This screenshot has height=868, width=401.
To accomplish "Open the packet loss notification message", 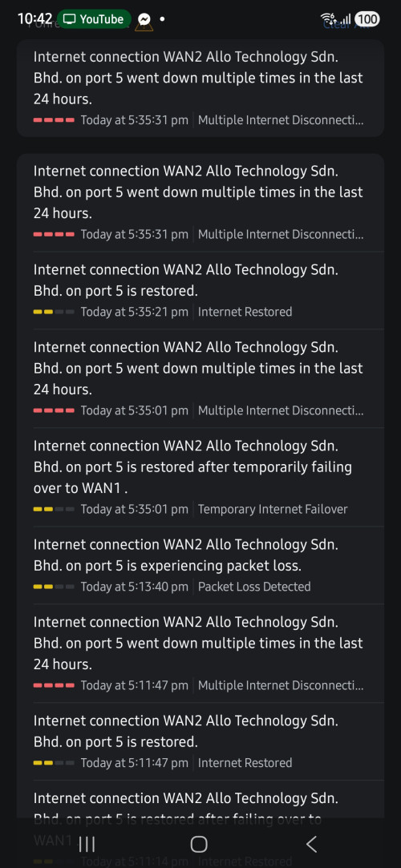I will point(200,565).
